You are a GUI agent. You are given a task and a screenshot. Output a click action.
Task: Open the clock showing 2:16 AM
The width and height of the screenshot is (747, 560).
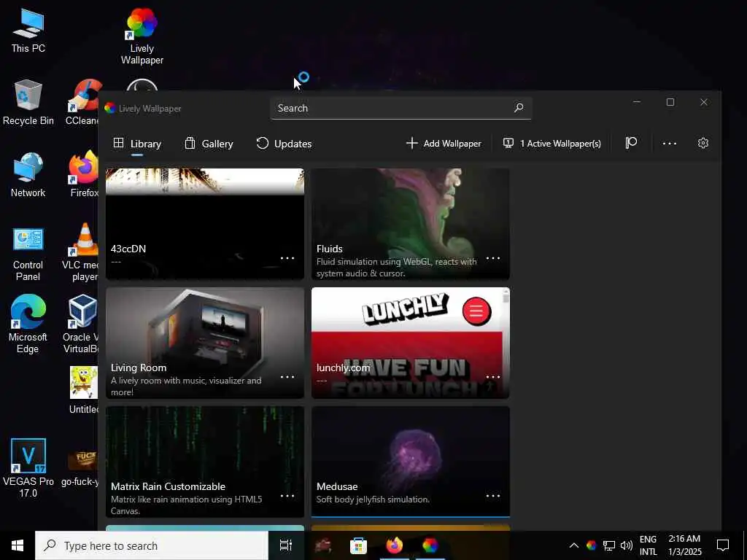(x=684, y=545)
